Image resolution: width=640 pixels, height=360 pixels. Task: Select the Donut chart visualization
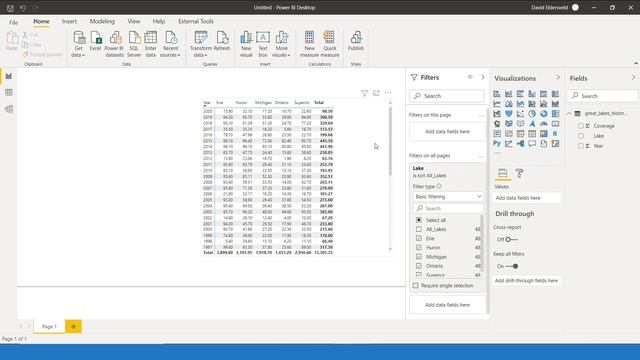(544, 113)
